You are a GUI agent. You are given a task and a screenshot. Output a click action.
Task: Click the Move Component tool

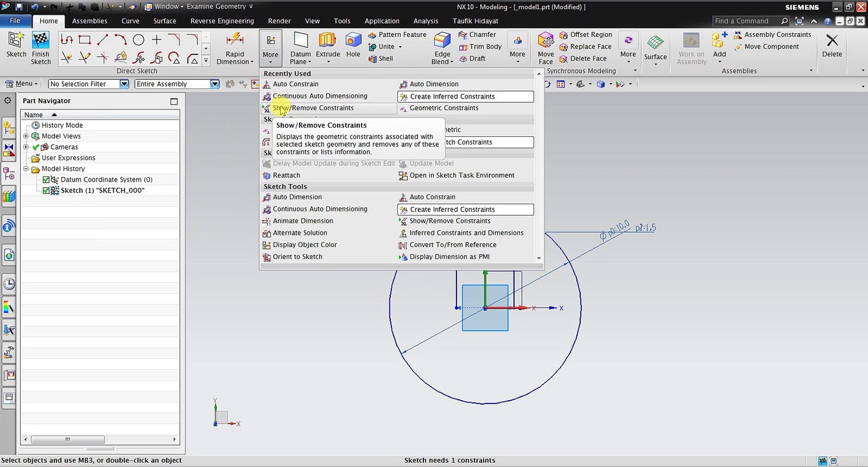coord(767,47)
